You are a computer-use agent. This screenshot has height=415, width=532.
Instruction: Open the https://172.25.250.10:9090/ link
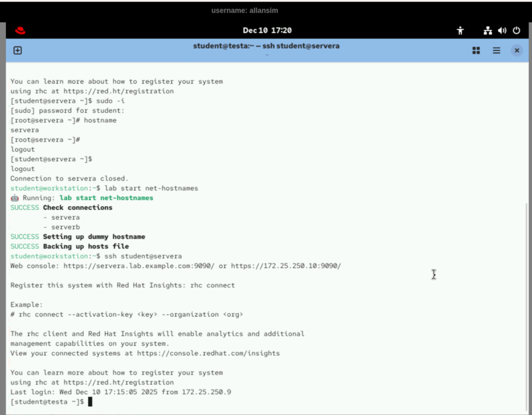(286, 266)
